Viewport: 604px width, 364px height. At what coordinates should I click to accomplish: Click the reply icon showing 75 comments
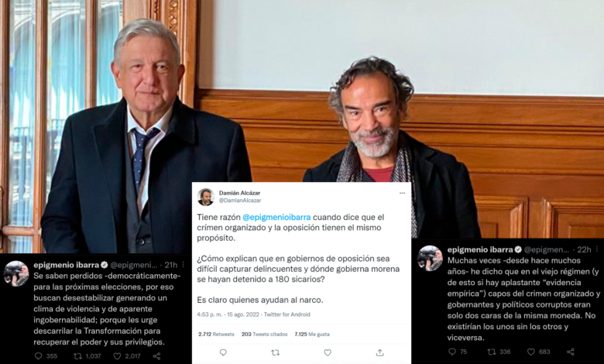click(x=452, y=352)
